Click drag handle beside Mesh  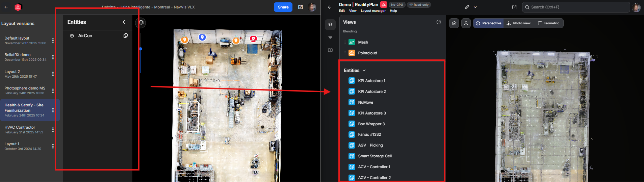(344, 42)
